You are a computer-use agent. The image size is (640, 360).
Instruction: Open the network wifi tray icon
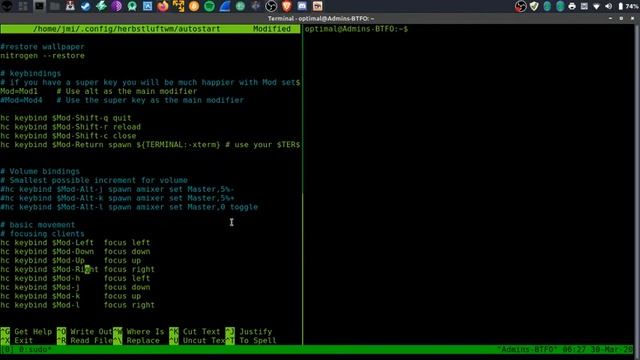596,6
